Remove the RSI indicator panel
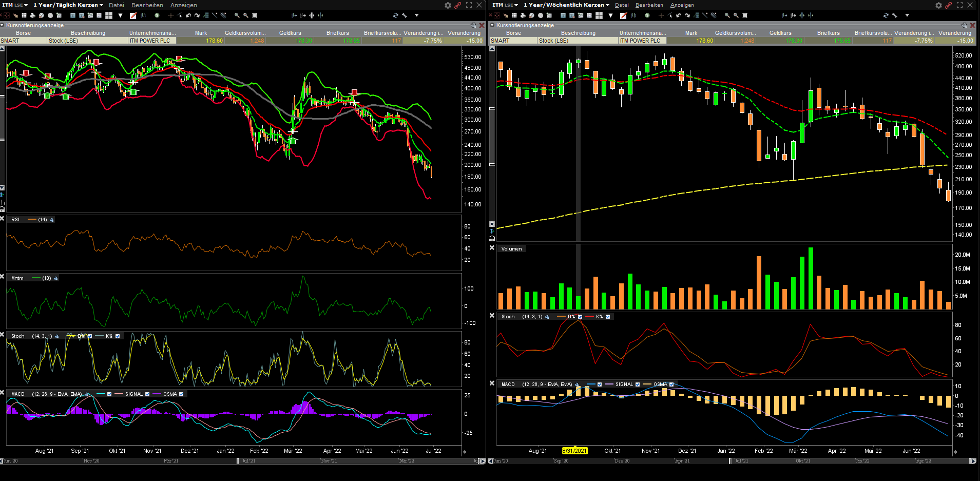 (x=3, y=218)
